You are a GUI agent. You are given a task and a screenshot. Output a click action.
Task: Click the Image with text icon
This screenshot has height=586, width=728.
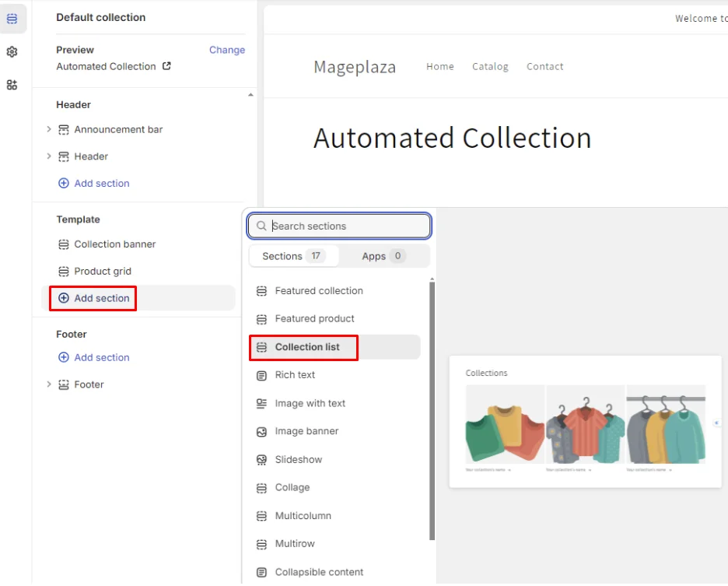pyautogui.click(x=262, y=403)
